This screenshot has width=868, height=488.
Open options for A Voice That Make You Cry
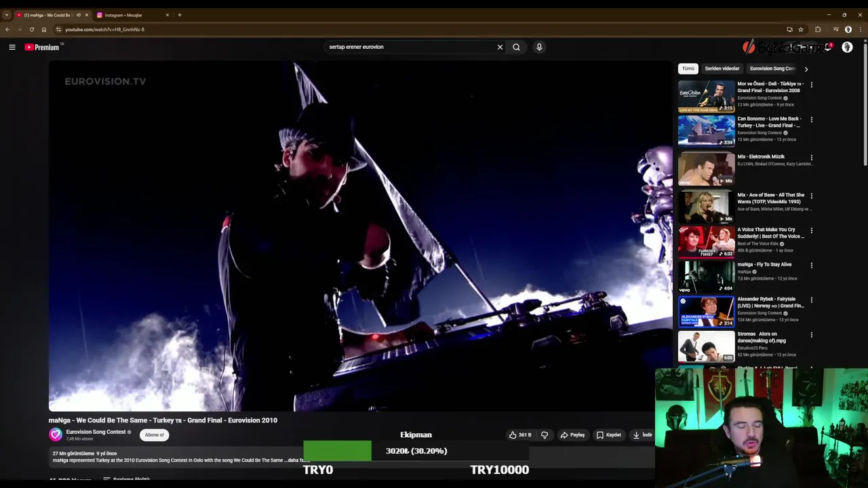[x=811, y=230]
